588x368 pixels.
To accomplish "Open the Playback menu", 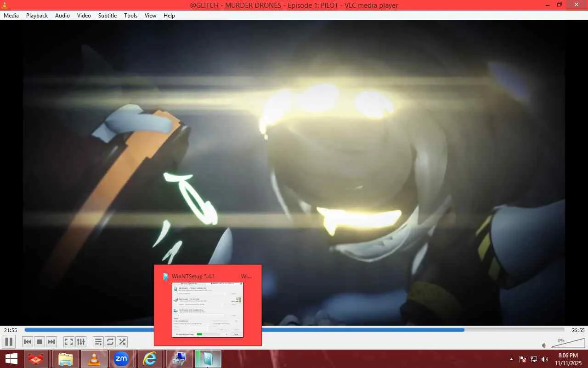I will [x=37, y=16].
